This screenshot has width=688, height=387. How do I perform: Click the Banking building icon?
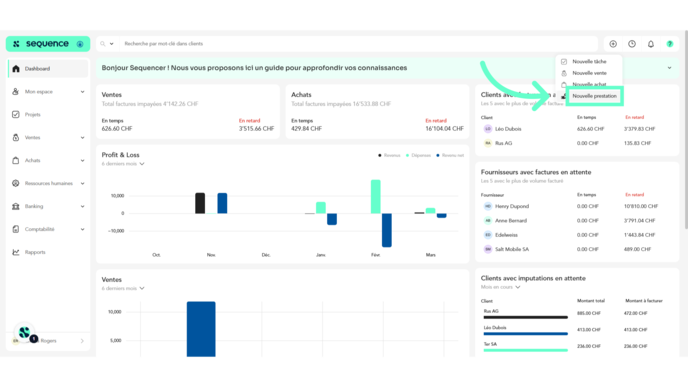tap(16, 206)
